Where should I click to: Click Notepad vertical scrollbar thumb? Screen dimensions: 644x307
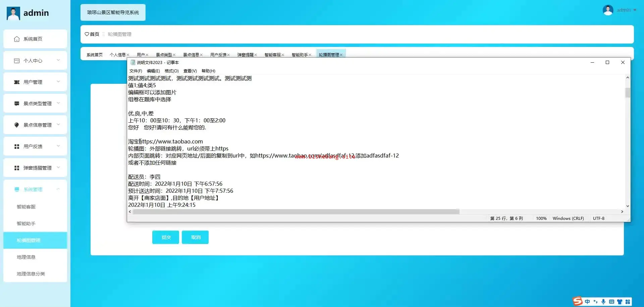(x=628, y=93)
